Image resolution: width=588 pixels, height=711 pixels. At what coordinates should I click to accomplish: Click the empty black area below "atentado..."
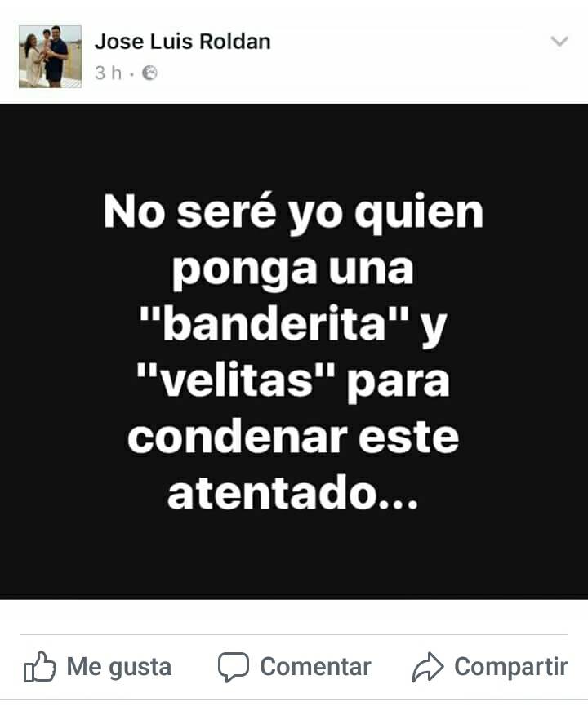point(294,555)
